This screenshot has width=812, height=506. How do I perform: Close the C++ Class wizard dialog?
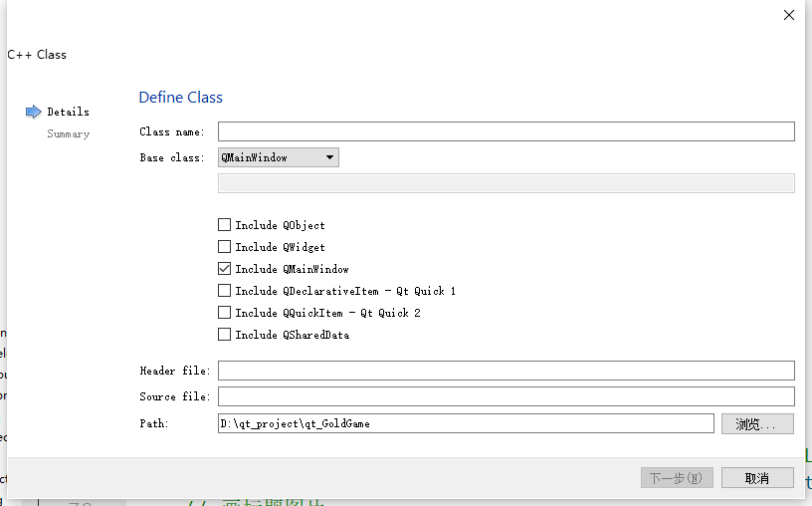tap(789, 15)
